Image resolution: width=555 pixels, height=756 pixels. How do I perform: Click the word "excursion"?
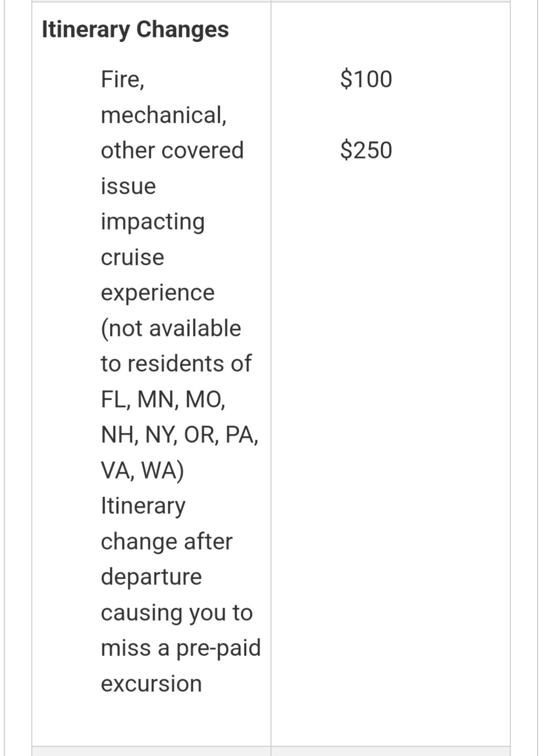(152, 683)
